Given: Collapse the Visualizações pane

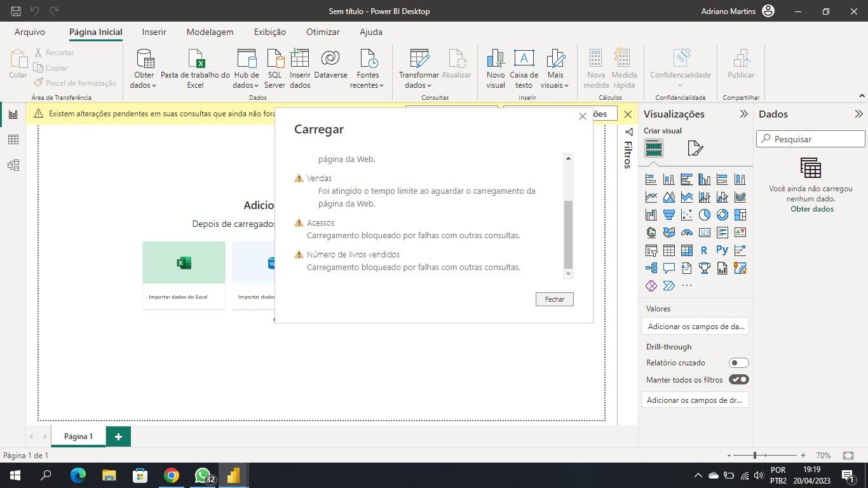Looking at the screenshot, I should tap(743, 114).
